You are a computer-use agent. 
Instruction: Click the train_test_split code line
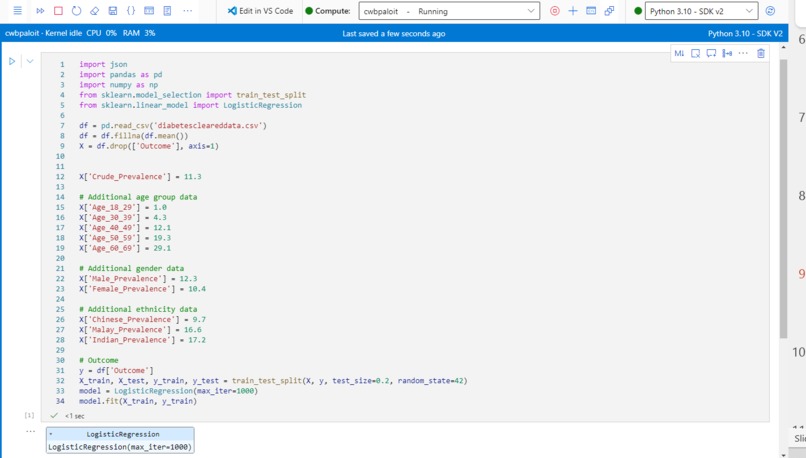coord(273,380)
